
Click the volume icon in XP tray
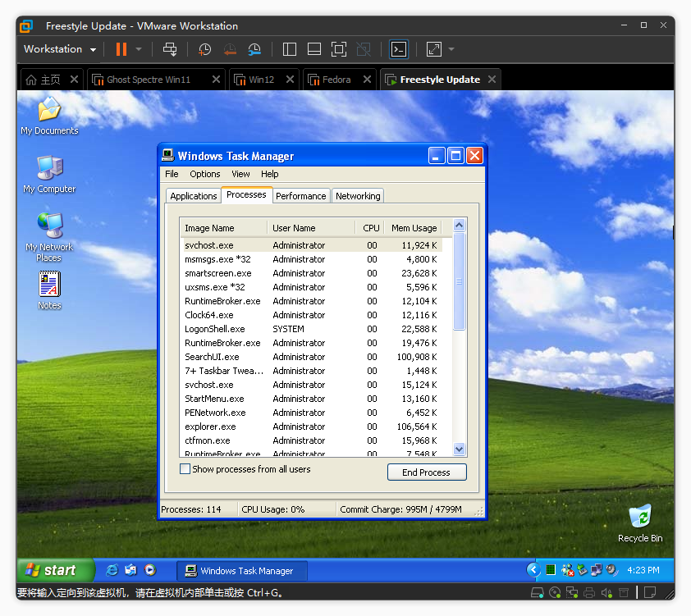click(x=611, y=570)
